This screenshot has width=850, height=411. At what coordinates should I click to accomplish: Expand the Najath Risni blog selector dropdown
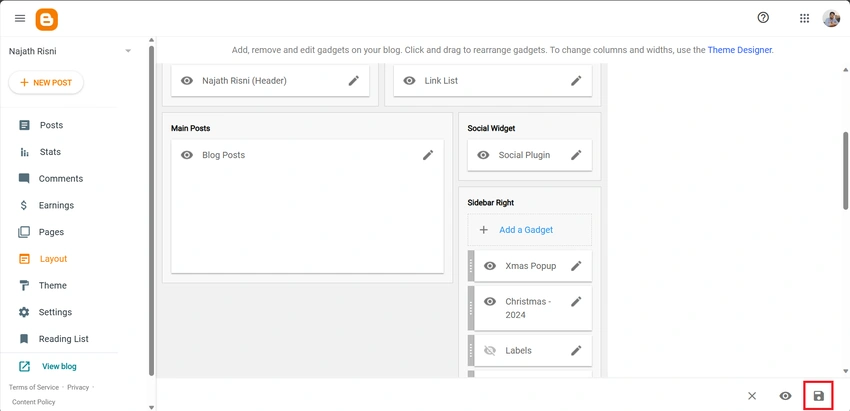point(128,51)
